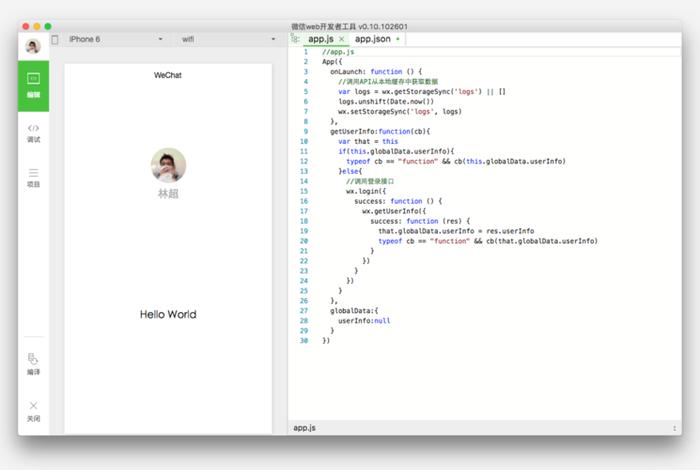Place cursor on line 2 App({
The width and height of the screenshot is (700, 470).
[x=332, y=62]
